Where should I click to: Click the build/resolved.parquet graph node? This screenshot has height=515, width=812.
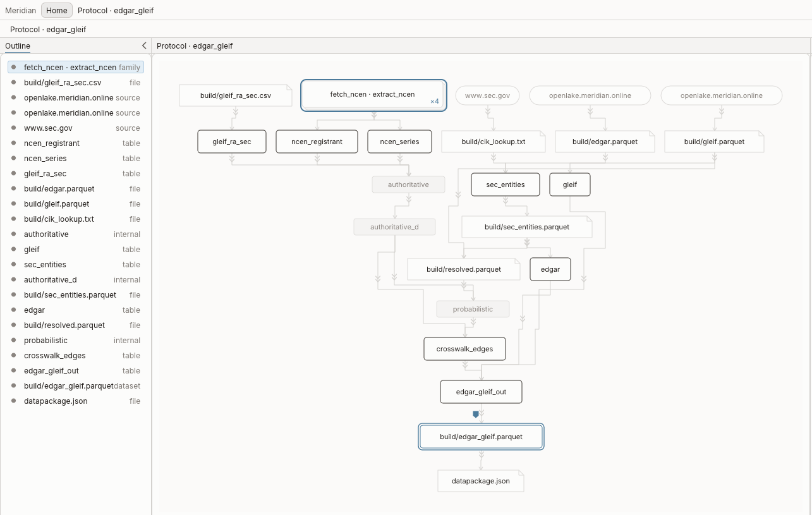tap(464, 269)
